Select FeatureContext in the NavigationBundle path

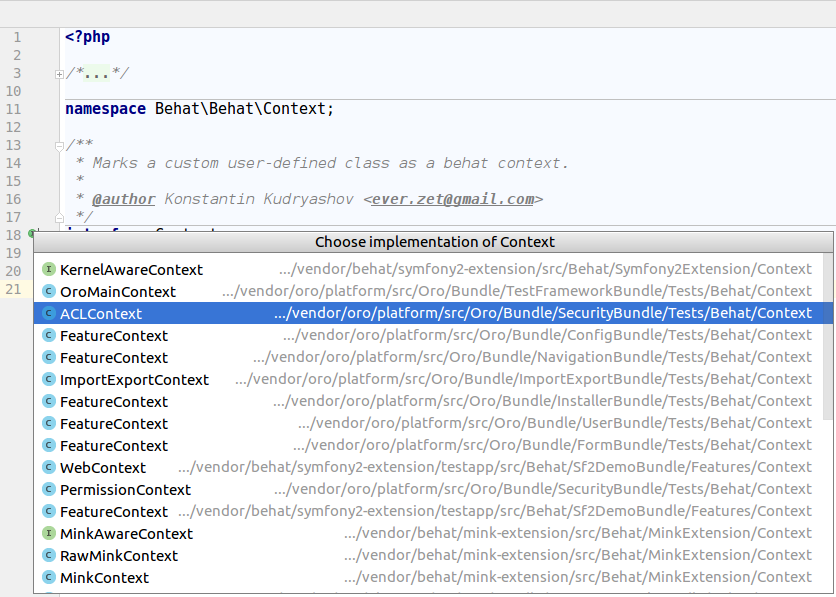pyautogui.click(x=113, y=358)
